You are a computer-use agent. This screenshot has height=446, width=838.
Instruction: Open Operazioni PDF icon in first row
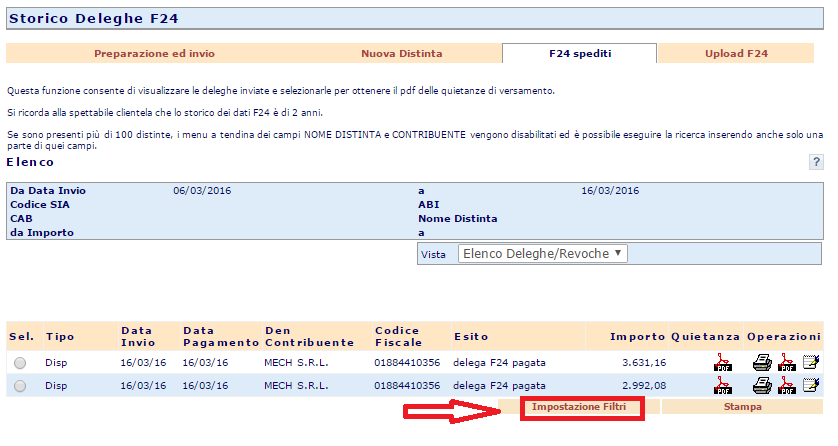[786, 363]
